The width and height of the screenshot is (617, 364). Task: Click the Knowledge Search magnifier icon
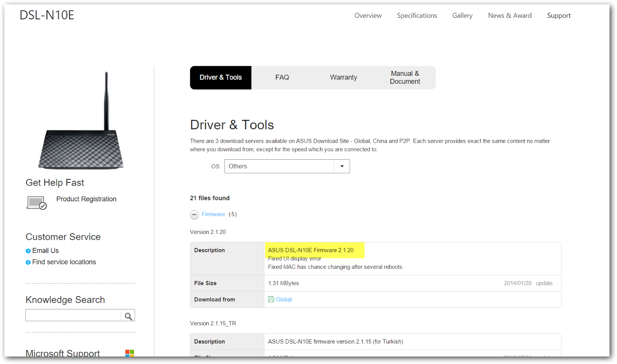[128, 316]
